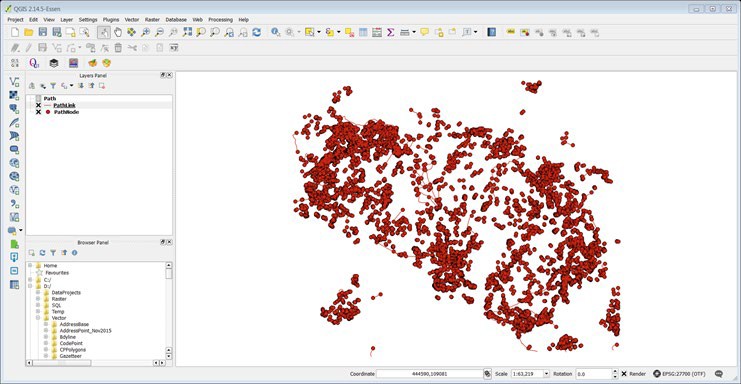Screen dimensions: 741x384
Task: Close the Layers Panel
Action: [169, 75]
